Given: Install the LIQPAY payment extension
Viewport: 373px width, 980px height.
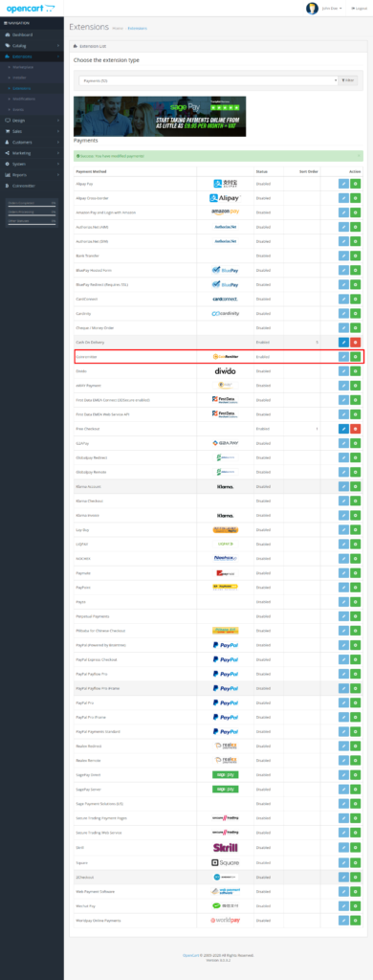Looking at the screenshot, I should [x=356, y=544].
